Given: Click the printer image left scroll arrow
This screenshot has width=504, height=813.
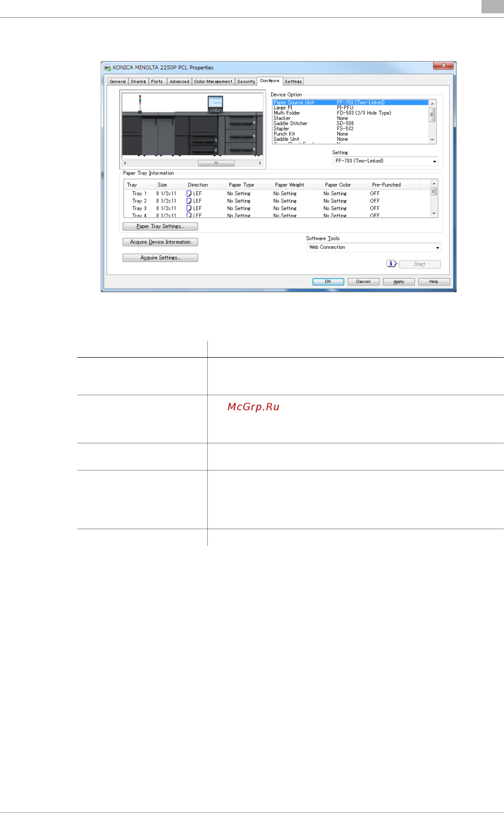Looking at the screenshot, I should [x=125, y=163].
